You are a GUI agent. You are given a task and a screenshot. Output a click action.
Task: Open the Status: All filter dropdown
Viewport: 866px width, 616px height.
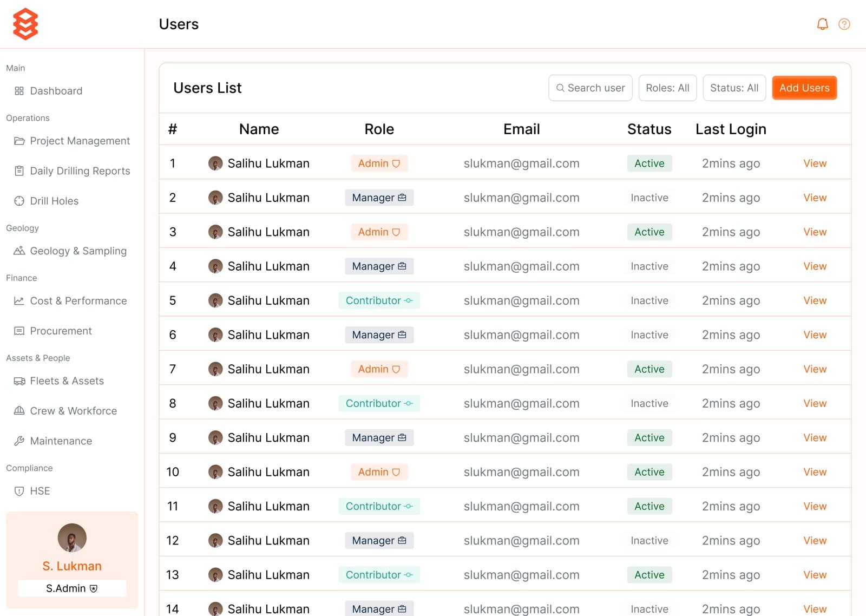(734, 88)
